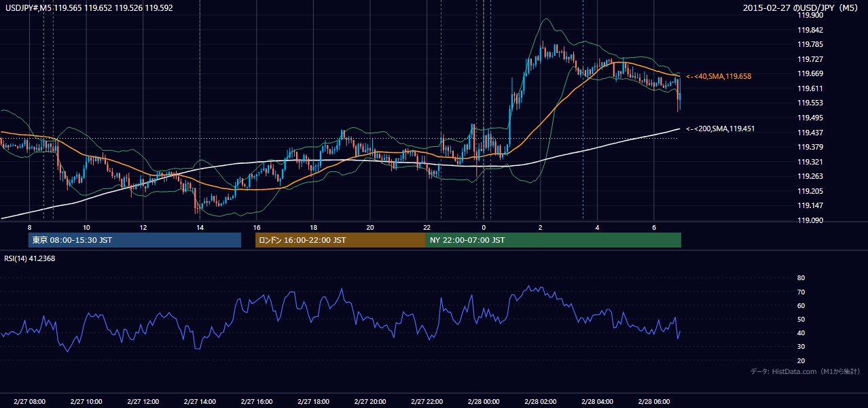Click the Tokyo 08:00-15:30 JST session bar
The height and width of the screenshot is (408, 868).
click(x=134, y=240)
